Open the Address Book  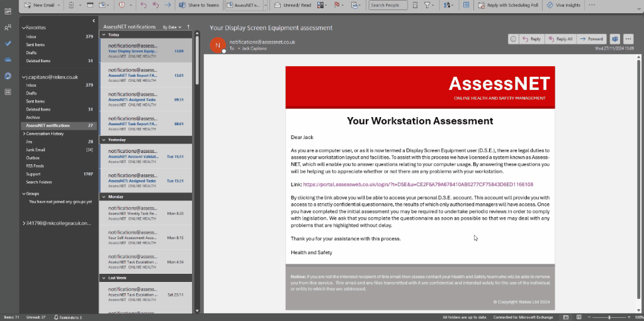click(x=415, y=5)
